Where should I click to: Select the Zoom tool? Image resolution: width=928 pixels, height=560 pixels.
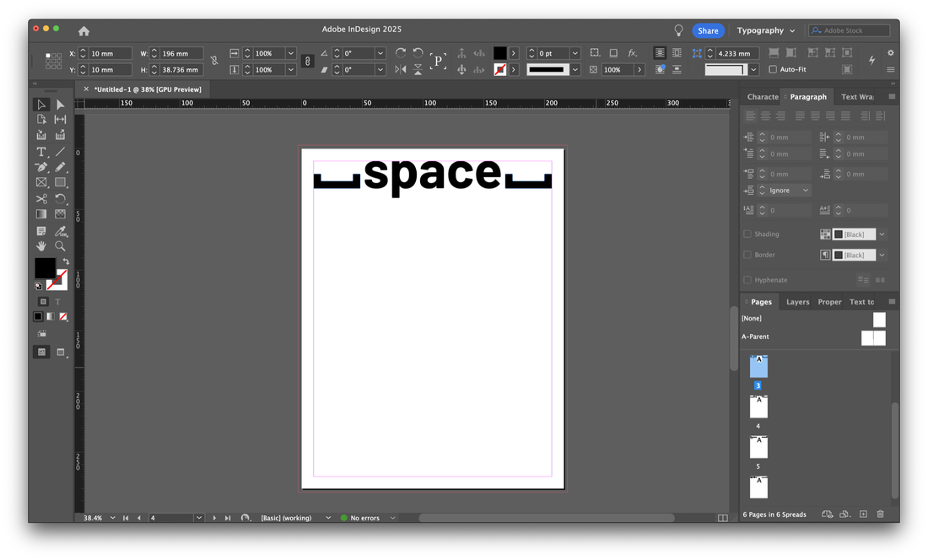61,246
